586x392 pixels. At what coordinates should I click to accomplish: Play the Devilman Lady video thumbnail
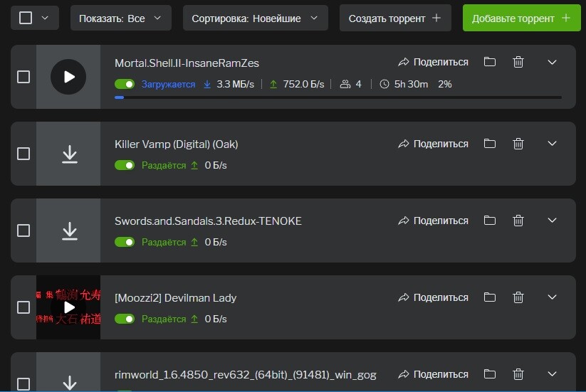[x=69, y=307]
